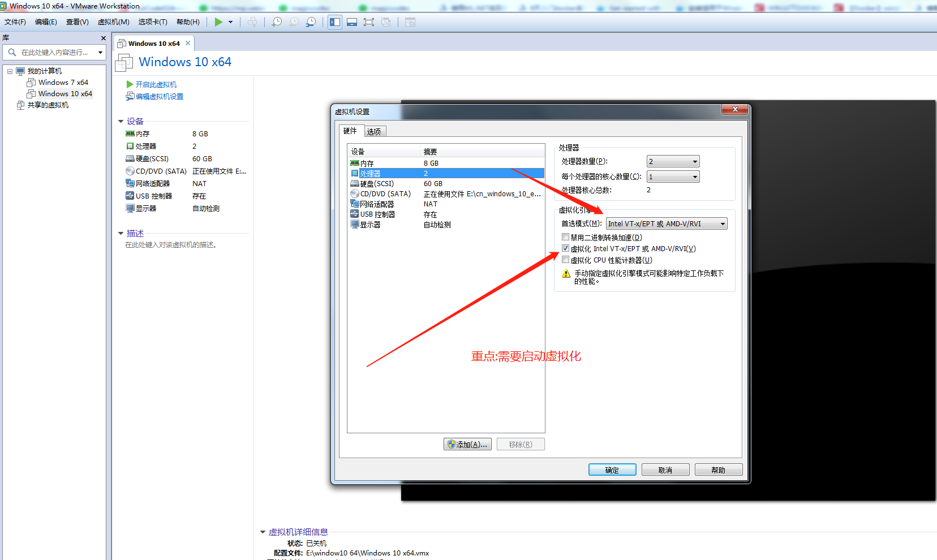Viewport: 937px width, 560px height.
Task: Click the 设备 column header in settings list
Action: coord(384,152)
